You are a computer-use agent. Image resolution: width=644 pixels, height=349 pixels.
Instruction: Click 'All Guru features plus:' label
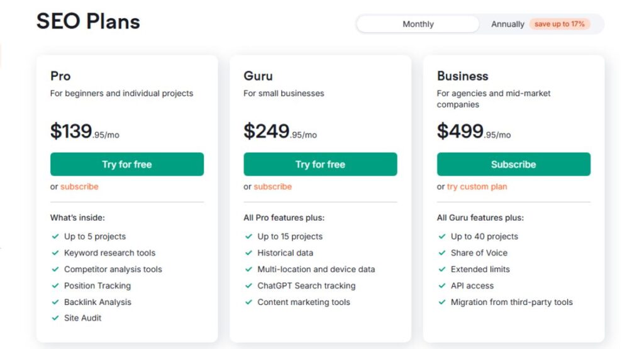click(480, 218)
